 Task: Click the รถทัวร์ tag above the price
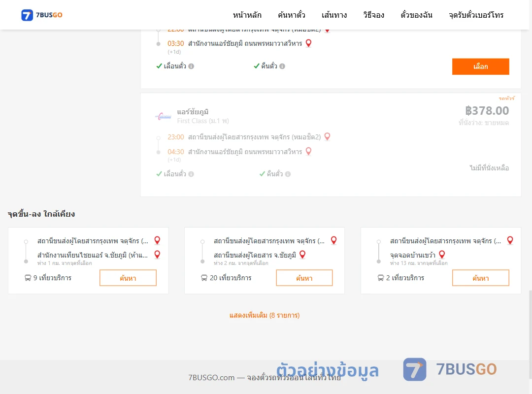[506, 98]
